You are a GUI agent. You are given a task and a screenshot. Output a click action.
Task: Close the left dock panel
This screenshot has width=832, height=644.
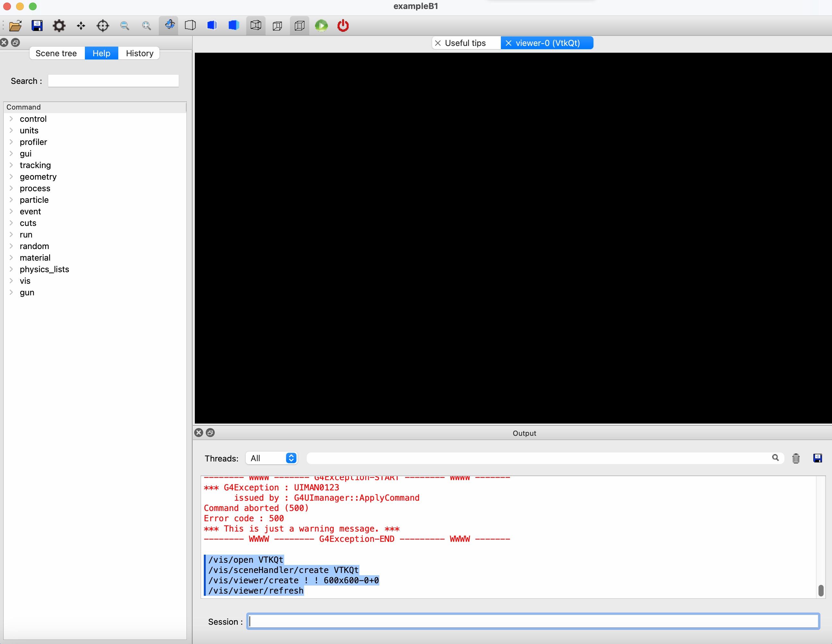[x=4, y=42]
